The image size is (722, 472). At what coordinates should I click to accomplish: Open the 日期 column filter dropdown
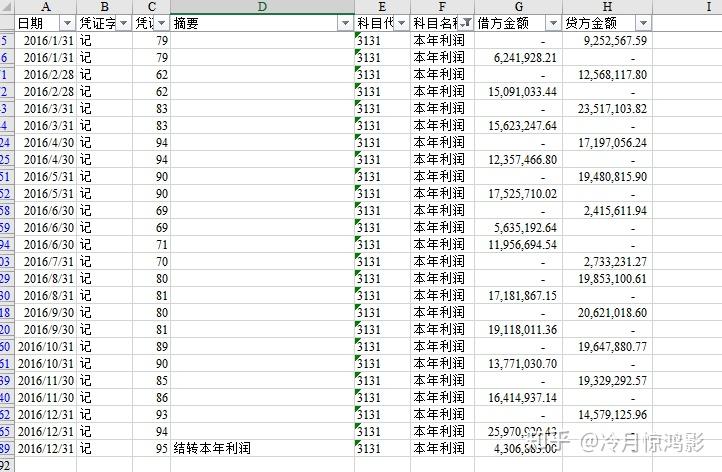click(67, 23)
